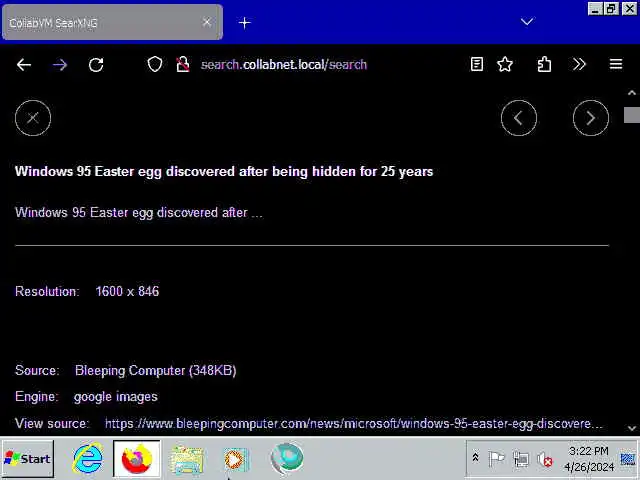Show hidden system tray icons
Image resolution: width=640 pixels, height=480 pixels.
[476, 458]
